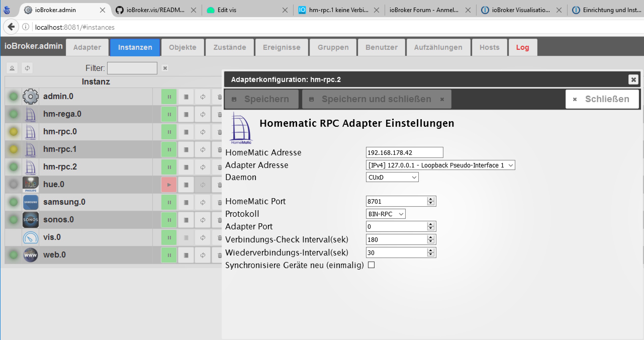Open the Daemon CUxD dropdown
644x340 pixels.
(x=392, y=177)
